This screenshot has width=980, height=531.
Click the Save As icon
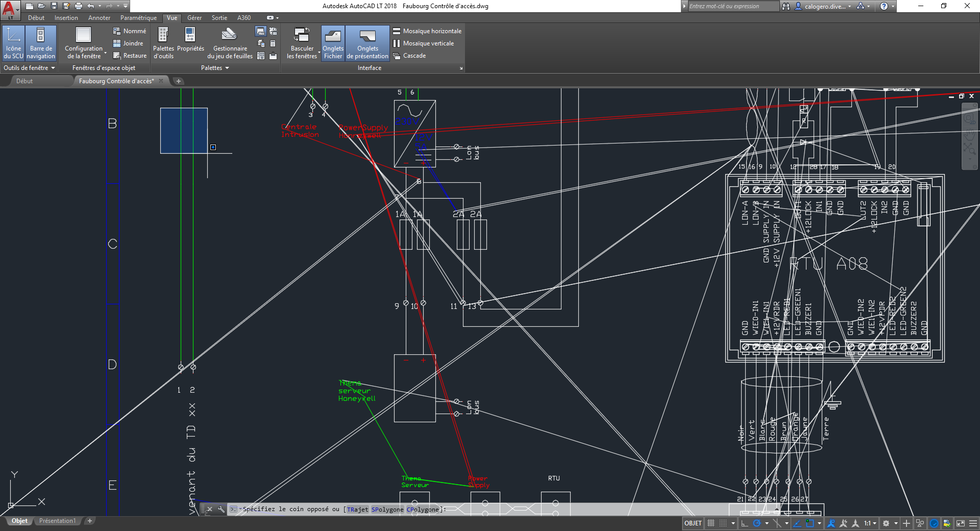click(x=66, y=6)
